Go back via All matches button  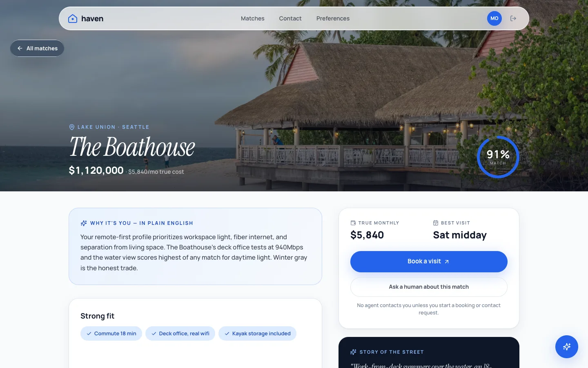click(x=37, y=48)
